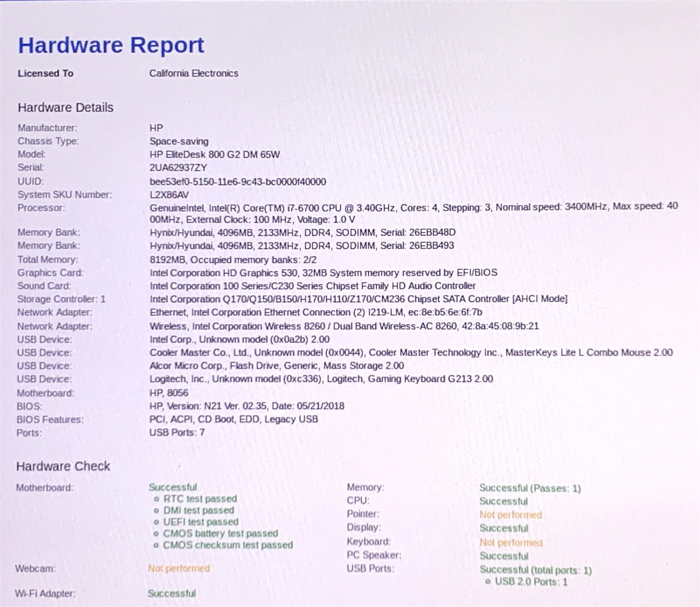Click the total memory value 8192MB
The width and height of the screenshot is (700, 607).
coord(233,260)
